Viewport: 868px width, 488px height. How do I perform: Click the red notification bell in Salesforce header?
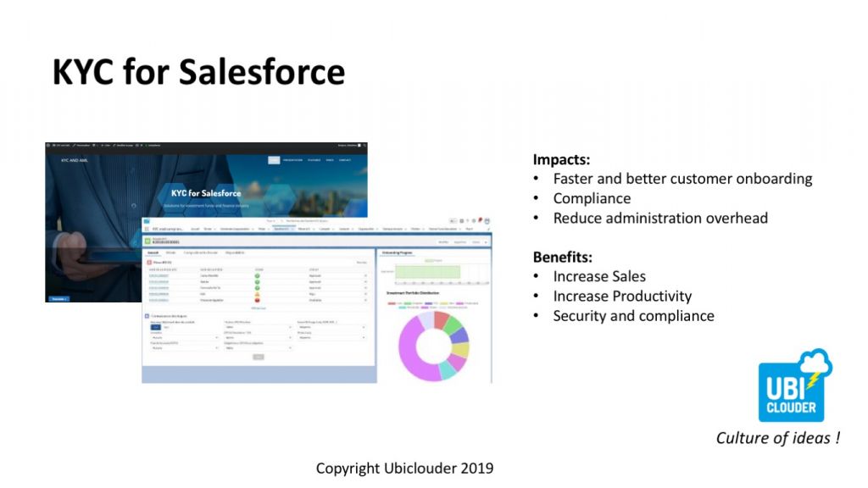[x=480, y=220]
